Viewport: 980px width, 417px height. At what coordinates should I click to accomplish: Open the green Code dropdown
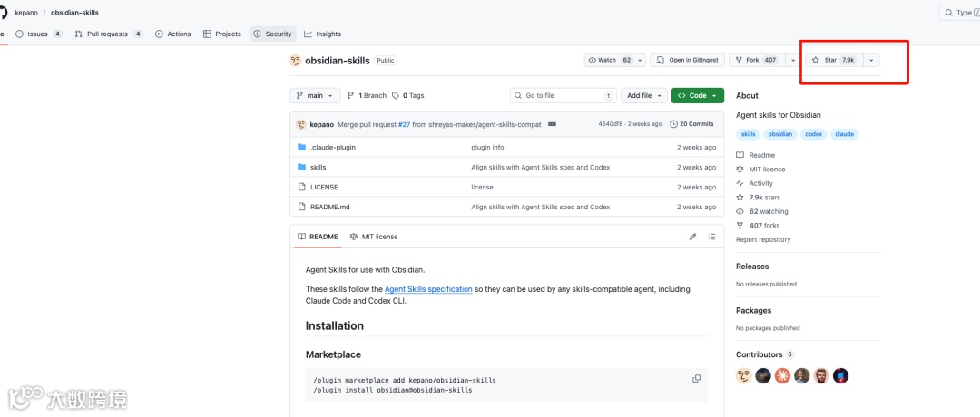click(x=697, y=95)
